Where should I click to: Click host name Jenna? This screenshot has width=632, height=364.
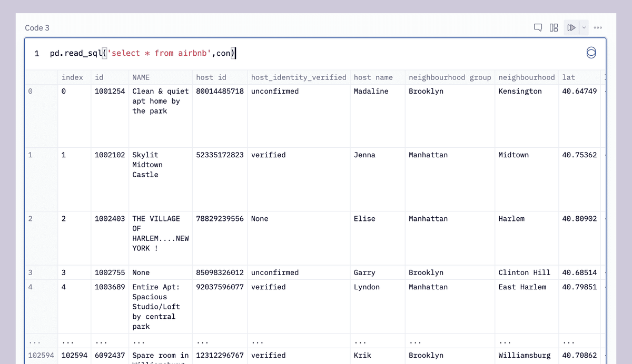tap(364, 155)
